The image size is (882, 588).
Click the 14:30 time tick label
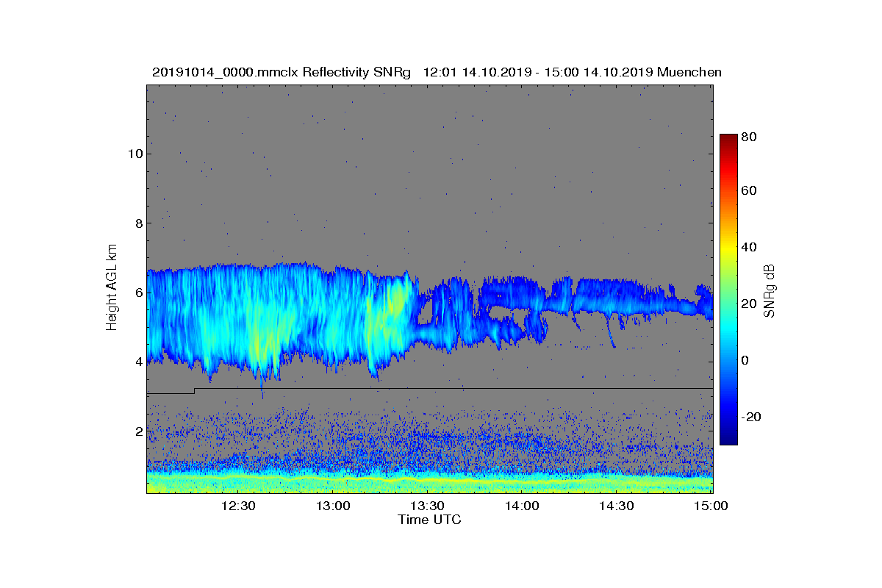[616, 506]
